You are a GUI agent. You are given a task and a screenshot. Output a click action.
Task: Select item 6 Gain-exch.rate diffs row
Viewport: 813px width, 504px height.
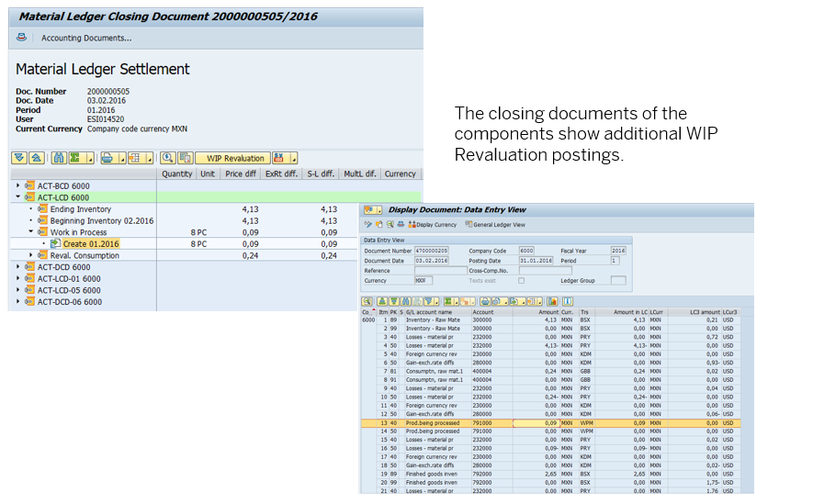coord(550,363)
